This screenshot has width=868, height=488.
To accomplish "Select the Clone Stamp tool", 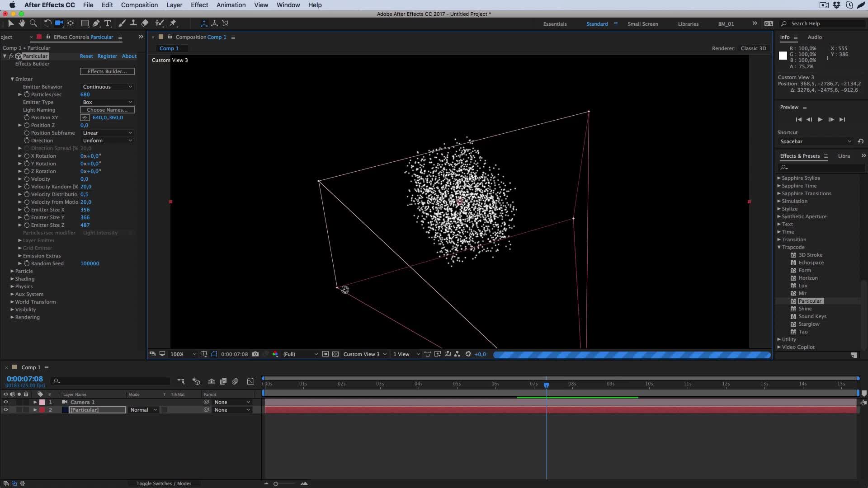I will coord(133,23).
